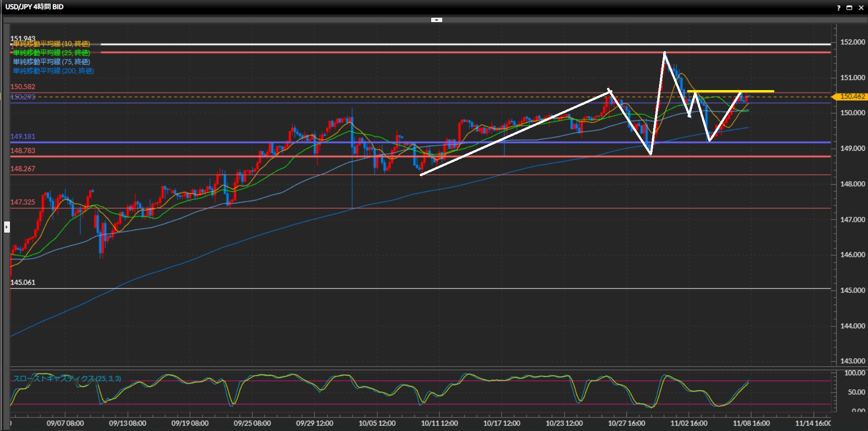Click the 149.181 purple line label
Viewport: 868px width, 431px height.
(23, 136)
